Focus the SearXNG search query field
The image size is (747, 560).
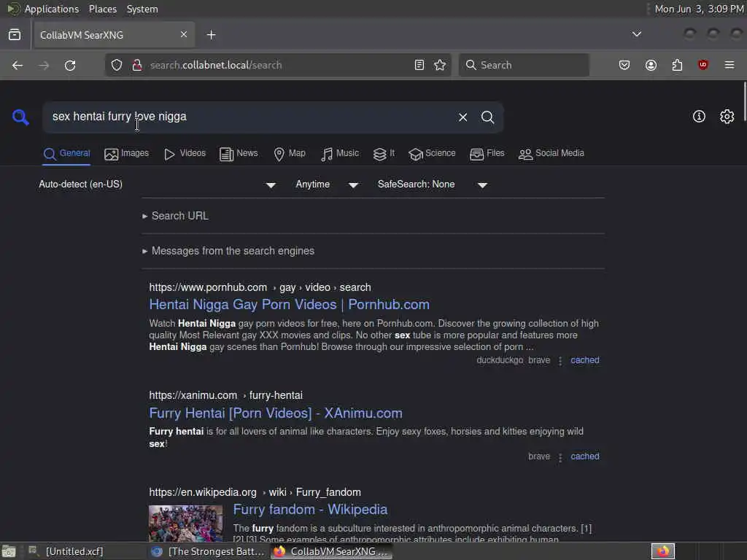click(x=250, y=117)
